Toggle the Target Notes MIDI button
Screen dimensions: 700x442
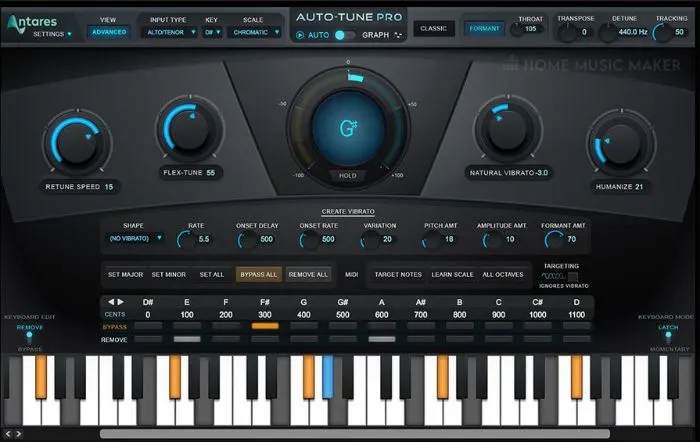[x=398, y=275]
